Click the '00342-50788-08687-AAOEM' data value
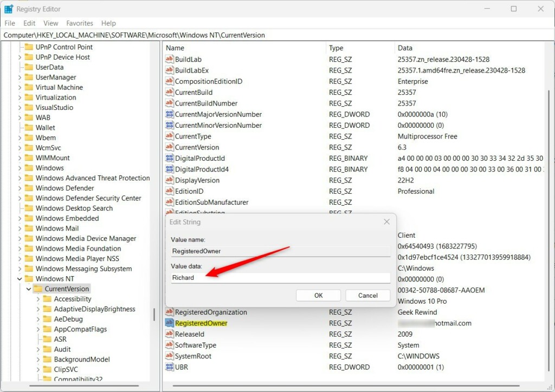Screen dimensions: 555x392 (x=441, y=290)
